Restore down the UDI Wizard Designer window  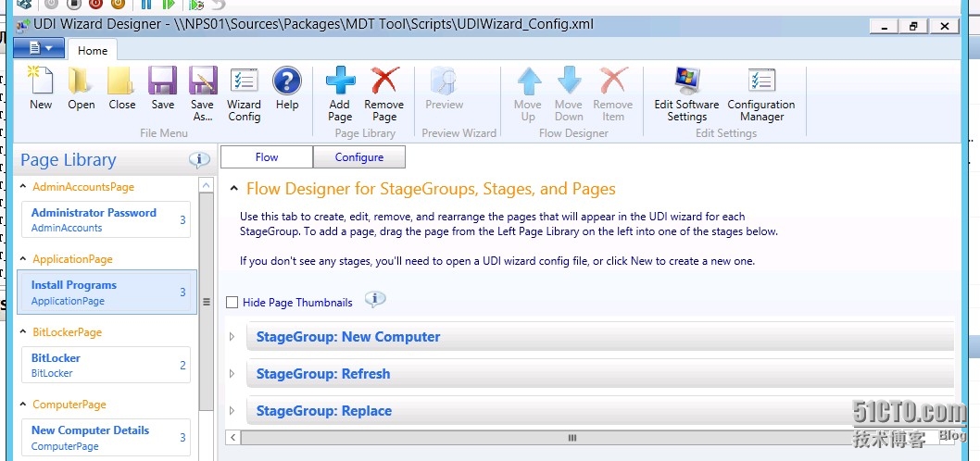point(913,26)
